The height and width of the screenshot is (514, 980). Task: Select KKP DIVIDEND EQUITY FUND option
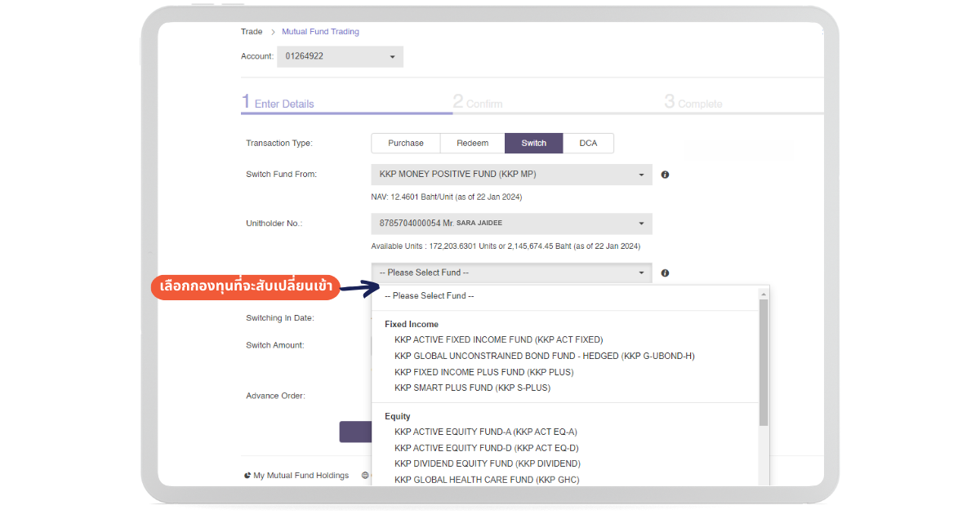[x=488, y=464]
